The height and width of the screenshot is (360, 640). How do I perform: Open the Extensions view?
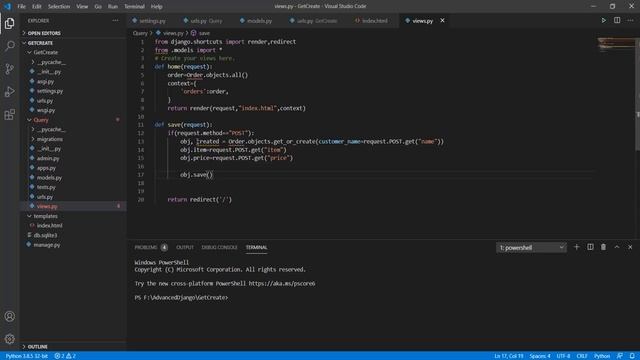10,114
